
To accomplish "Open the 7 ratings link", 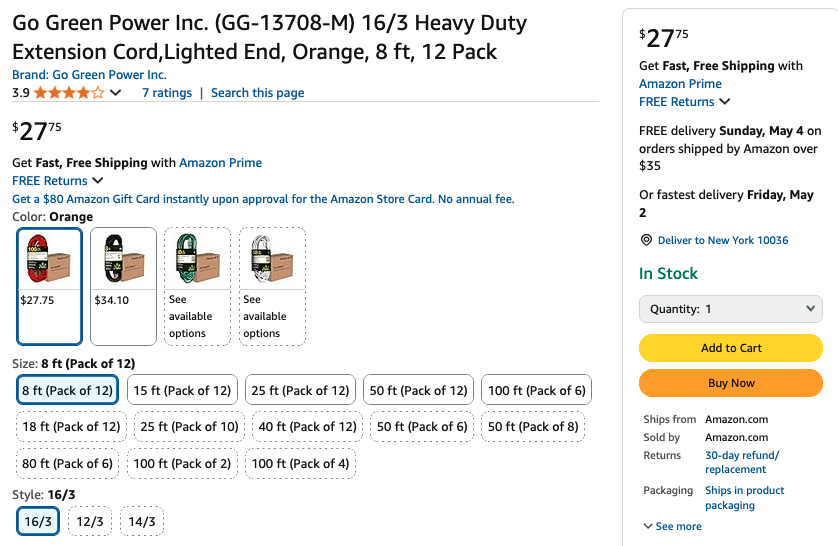I will pos(166,93).
